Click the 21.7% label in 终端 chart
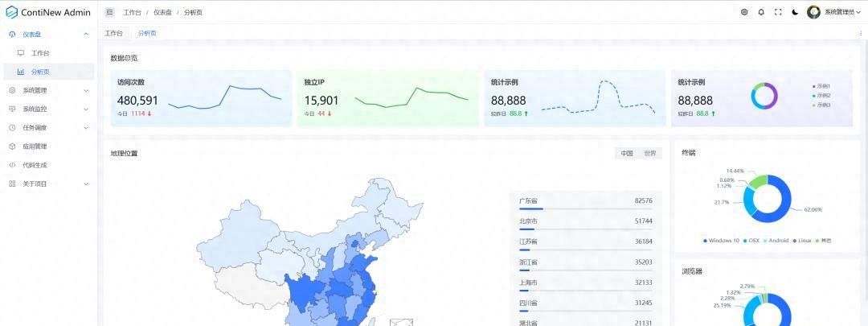This screenshot has height=326, width=868. coord(721,202)
